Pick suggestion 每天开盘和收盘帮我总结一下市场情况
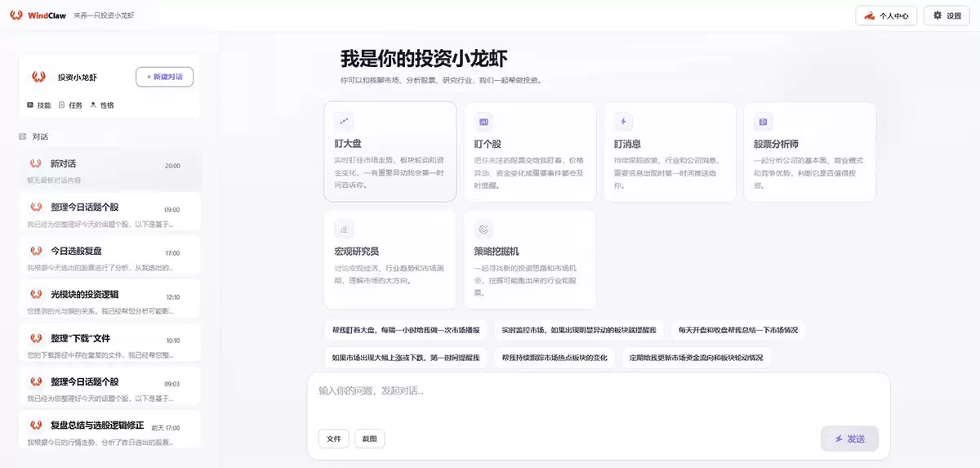Image resolution: width=980 pixels, height=468 pixels. (x=738, y=330)
